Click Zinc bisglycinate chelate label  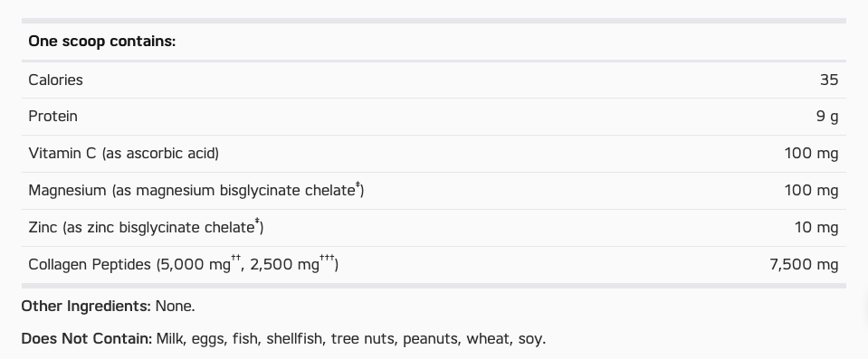click(x=146, y=227)
